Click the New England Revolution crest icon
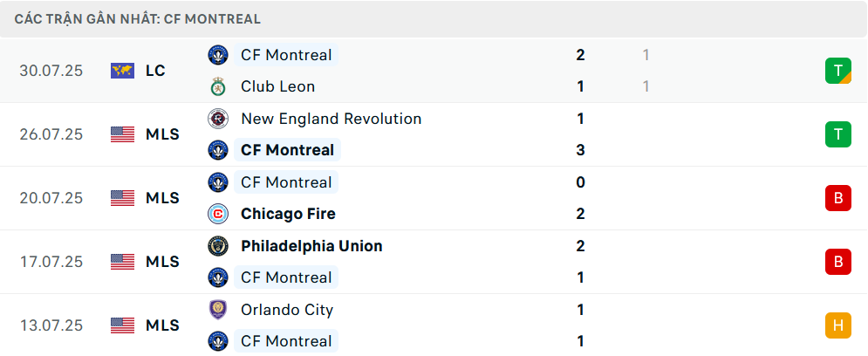 point(217,119)
